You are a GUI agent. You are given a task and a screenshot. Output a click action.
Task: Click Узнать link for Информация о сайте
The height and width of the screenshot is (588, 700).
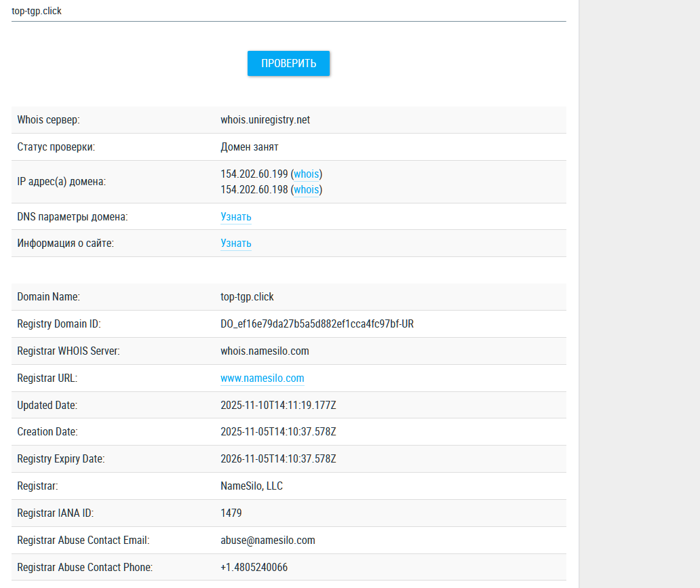pyautogui.click(x=235, y=243)
